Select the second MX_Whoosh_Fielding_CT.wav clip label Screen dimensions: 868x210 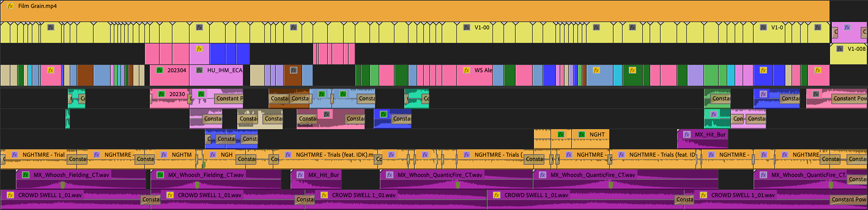click(x=206, y=175)
